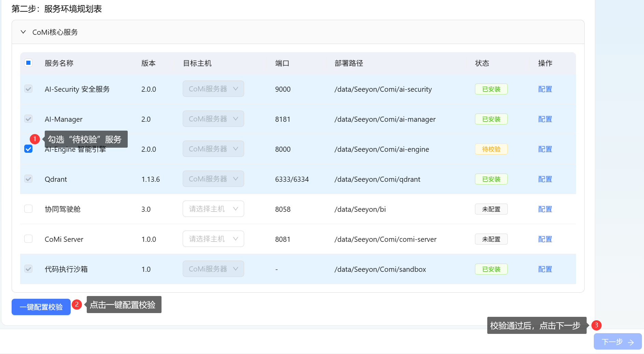Click 配置 link for 代码执行沙箱

point(545,269)
